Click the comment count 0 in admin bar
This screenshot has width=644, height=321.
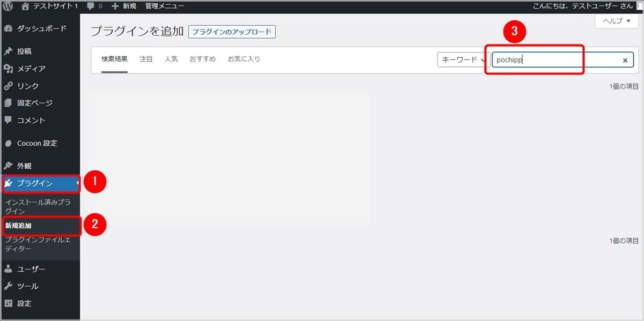100,6
